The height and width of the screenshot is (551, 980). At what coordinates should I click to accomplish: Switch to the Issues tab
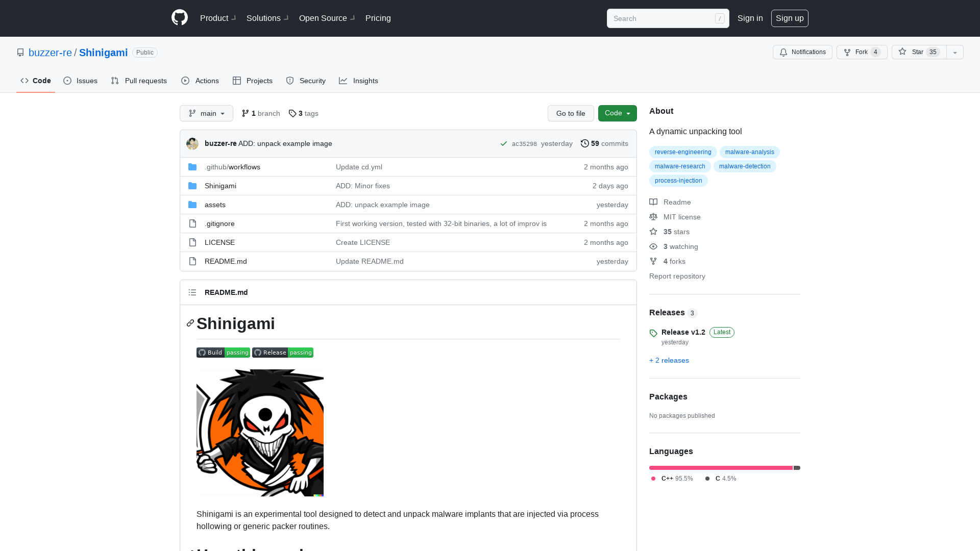(x=80, y=81)
